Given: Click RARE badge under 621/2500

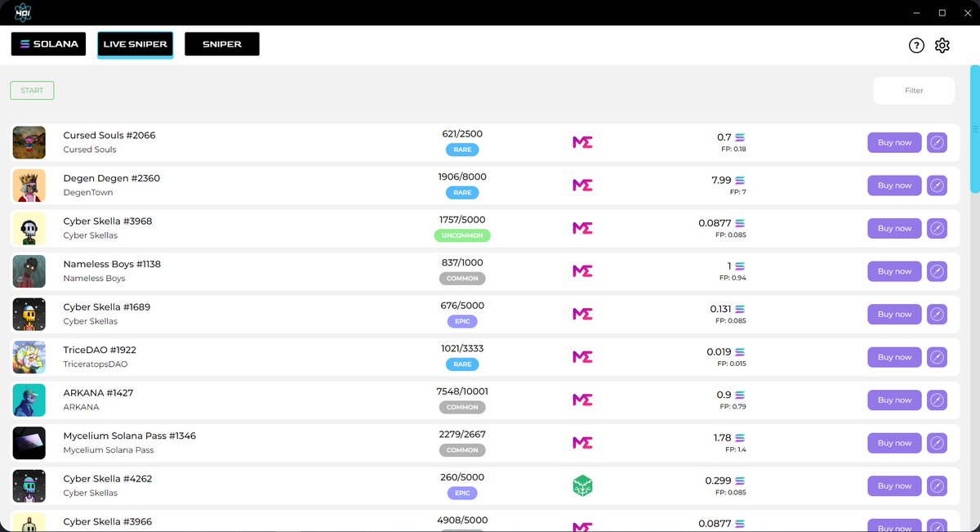Looking at the screenshot, I should tap(462, 150).
